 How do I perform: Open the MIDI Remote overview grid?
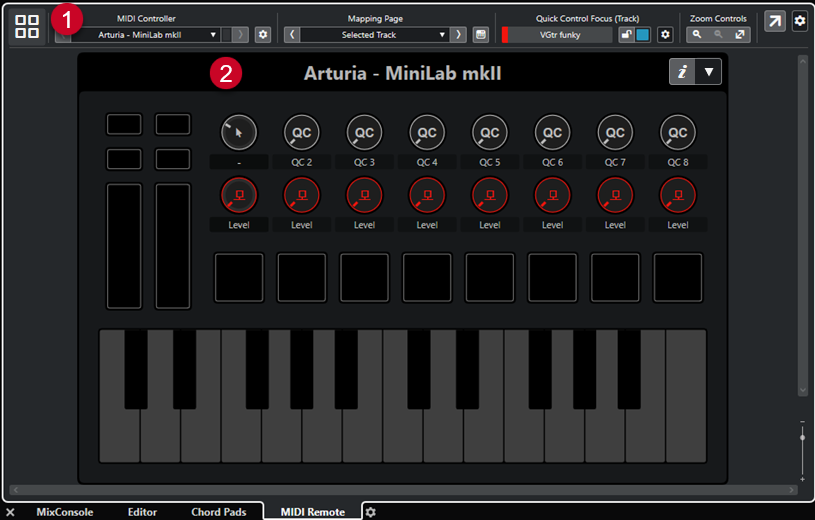(28, 27)
